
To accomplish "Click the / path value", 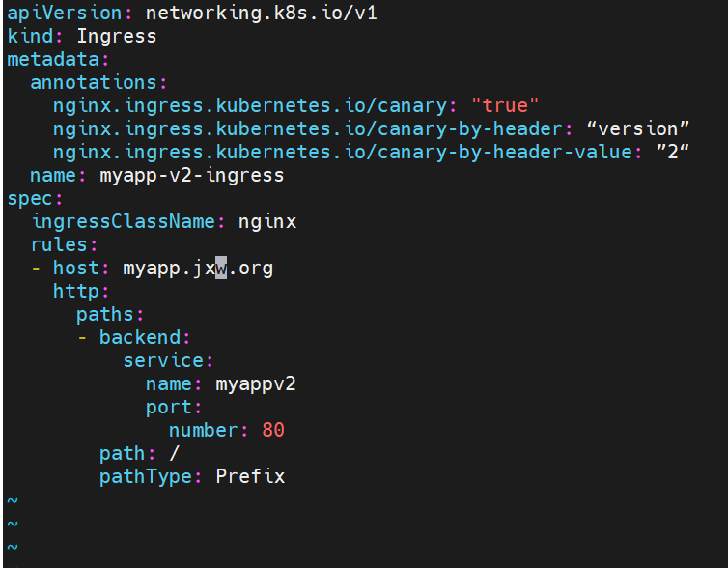I will pos(174,454).
